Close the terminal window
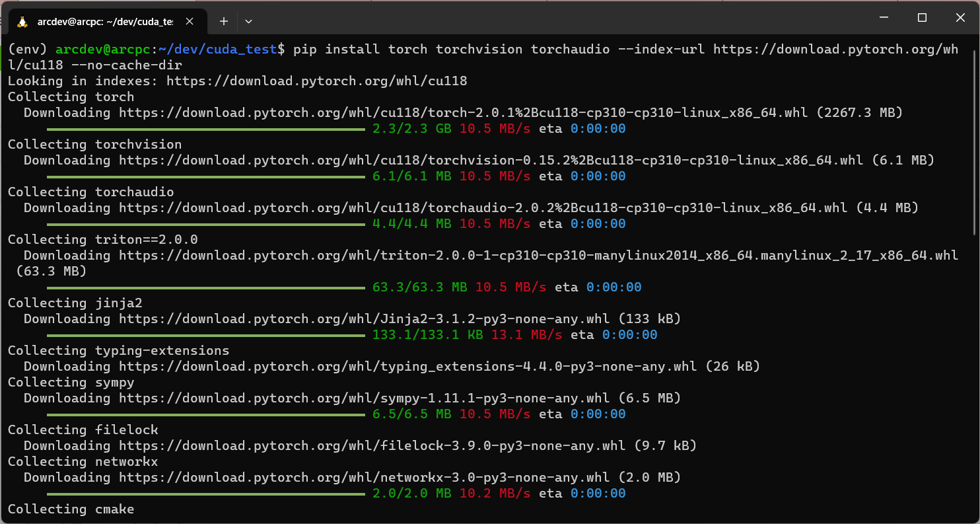The height and width of the screenshot is (524, 980). pos(960,18)
